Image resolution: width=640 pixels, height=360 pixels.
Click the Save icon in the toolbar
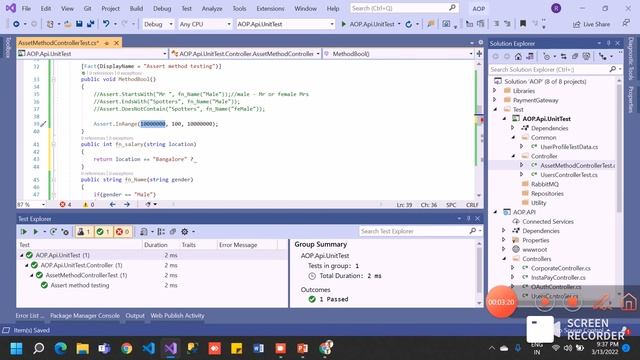click(x=79, y=24)
